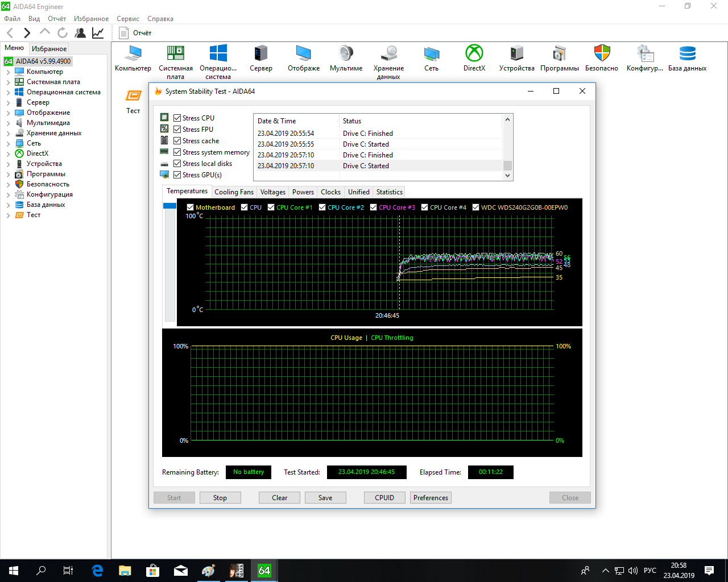The height and width of the screenshot is (582, 728).
Task: Switch to Cooling Fans tab
Action: [234, 192]
